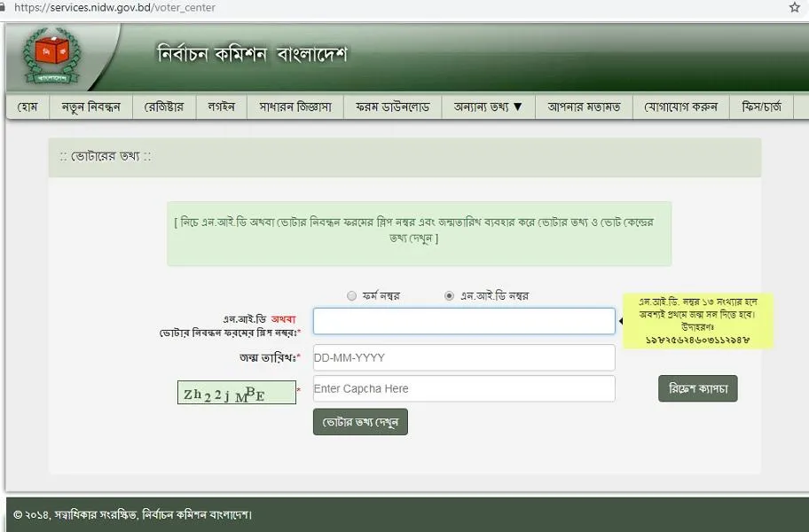Image resolution: width=809 pixels, height=532 pixels.
Task: Select the ফর্ম নম্বর radio button
Action: click(352, 296)
